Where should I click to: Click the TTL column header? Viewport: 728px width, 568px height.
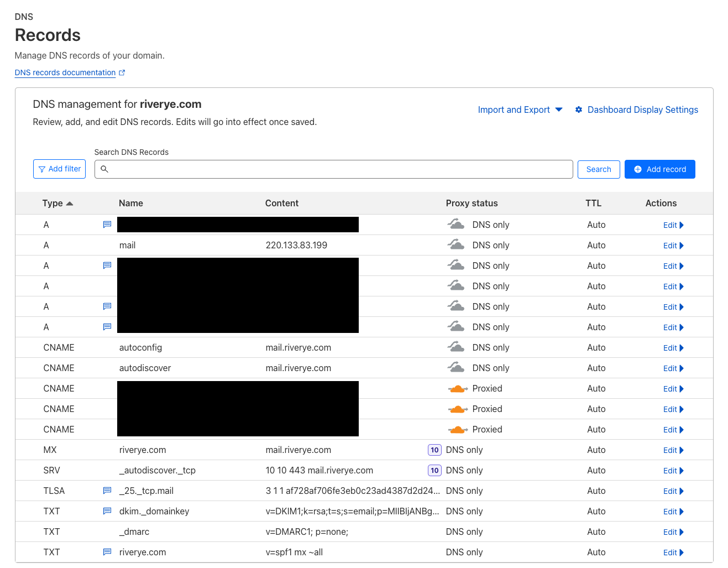click(594, 203)
